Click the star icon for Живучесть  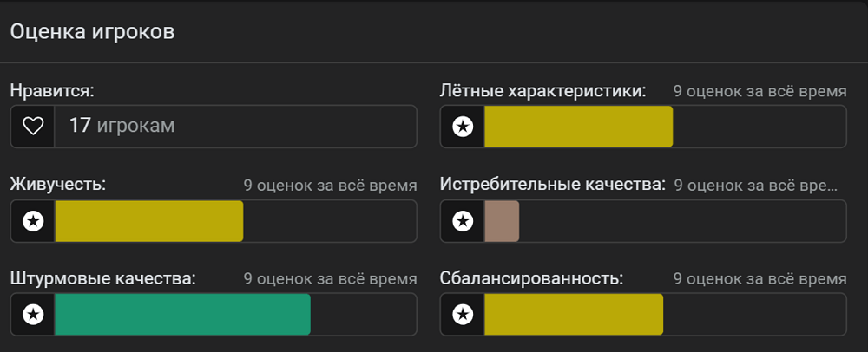tap(33, 221)
